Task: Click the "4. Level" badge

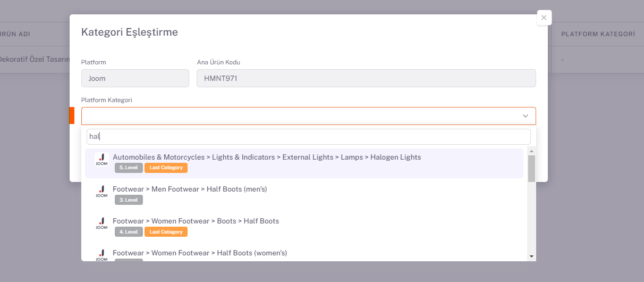Action: coord(129,231)
